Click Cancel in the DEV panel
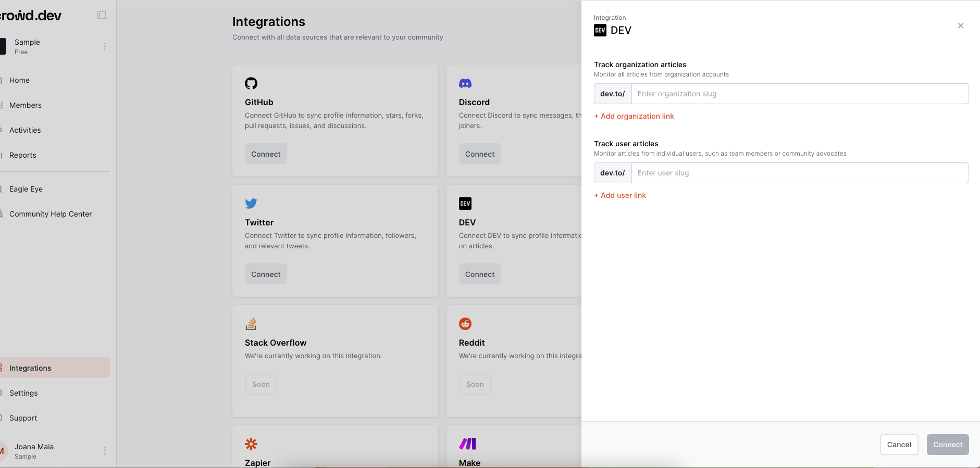The height and width of the screenshot is (468, 980). click(899, 445)
